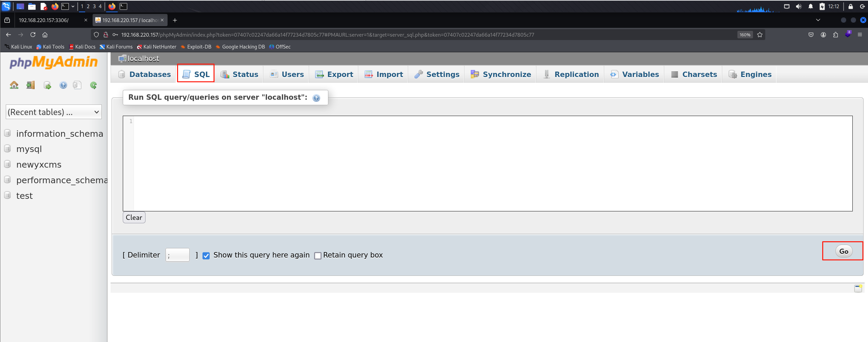The width and height of the screenshot is (868, 342).
Task: Open the Status tab
Action: 239,74
